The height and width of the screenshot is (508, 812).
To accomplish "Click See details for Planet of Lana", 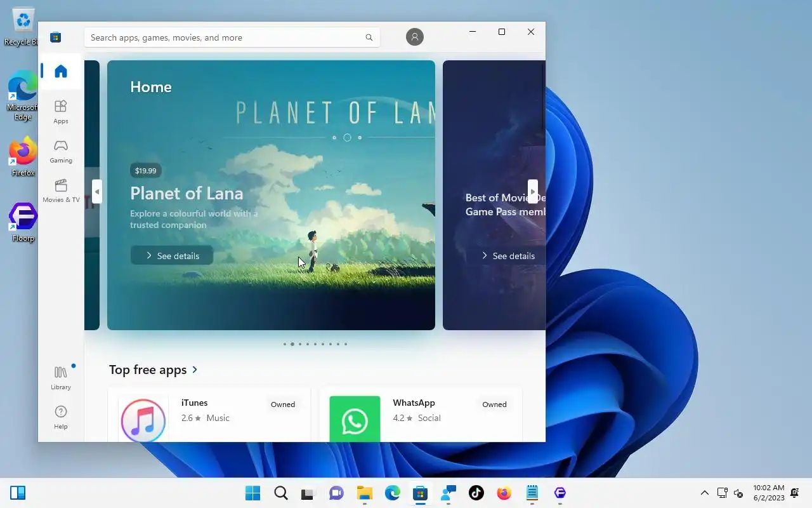I will (x=172, y=255).
